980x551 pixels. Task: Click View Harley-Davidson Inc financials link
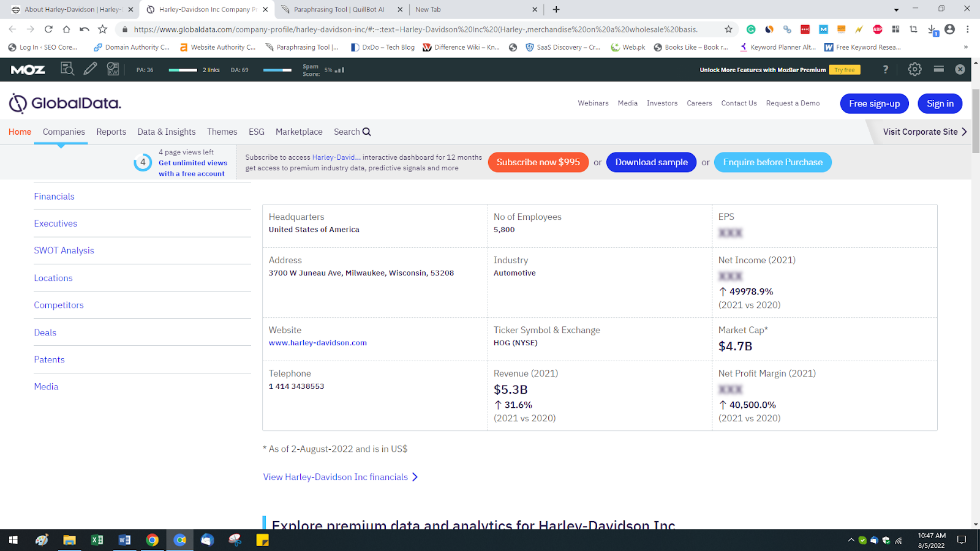point(341,477)
